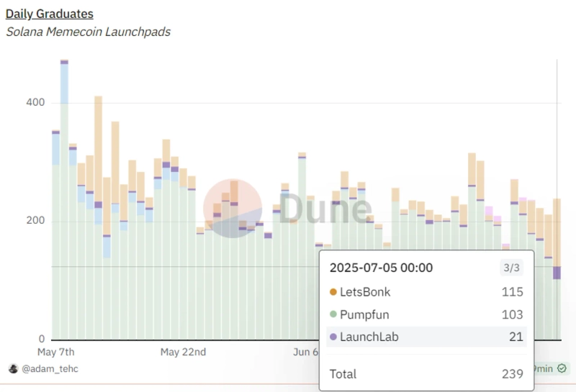Click the orange LetsBonk legend dot
Screen dimensions: 576x392
click(333, 292)
